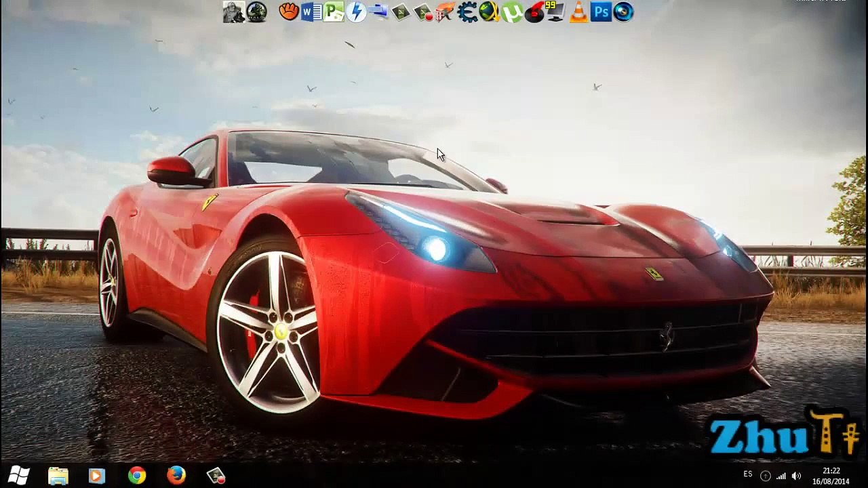Launch the round armored-soldier game icon
The width and height of the screenshot is (868, 488).
[x=257, y=12]
